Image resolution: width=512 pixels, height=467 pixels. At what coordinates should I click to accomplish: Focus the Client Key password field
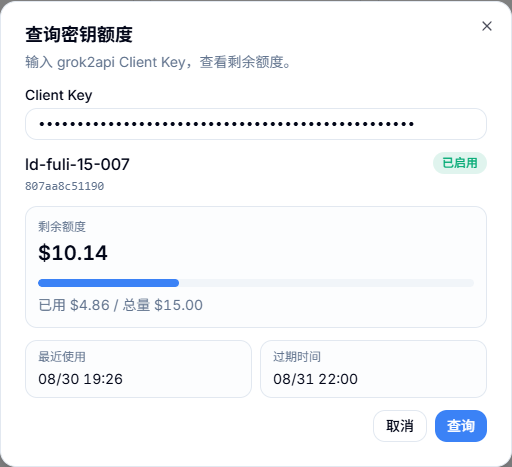point(256,124)
